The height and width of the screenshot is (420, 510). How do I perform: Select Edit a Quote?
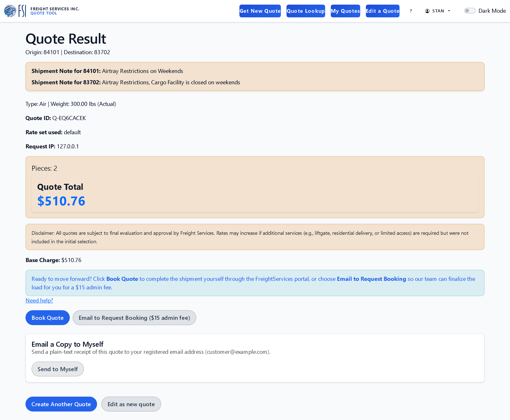(x=382, y=11)
